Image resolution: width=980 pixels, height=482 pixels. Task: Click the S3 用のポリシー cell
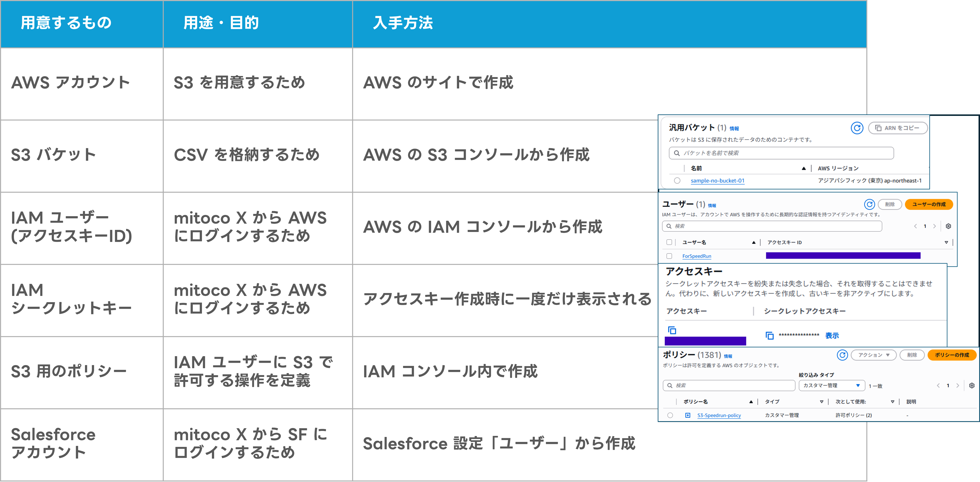(82, 373)
